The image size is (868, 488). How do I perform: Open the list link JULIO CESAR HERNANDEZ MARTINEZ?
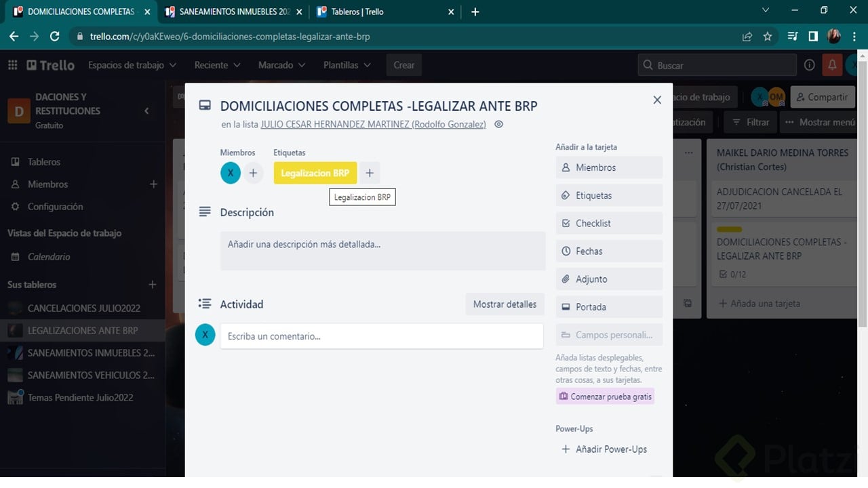coord(373,125)
